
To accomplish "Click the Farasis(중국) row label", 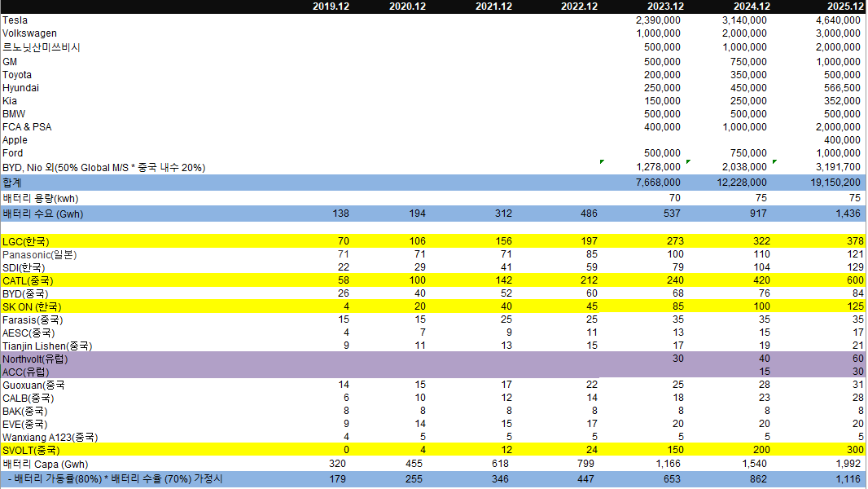I will [33, 320].
